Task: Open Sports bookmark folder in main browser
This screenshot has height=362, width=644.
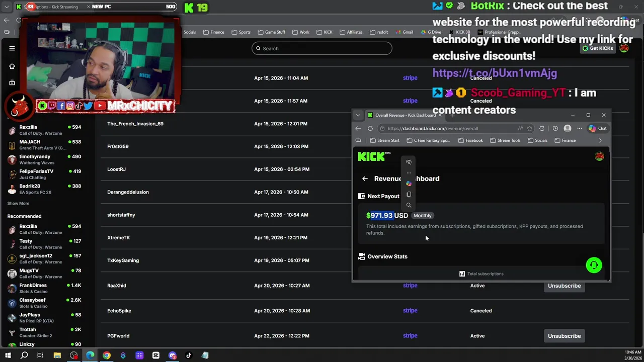Action: tap(241, 32)
